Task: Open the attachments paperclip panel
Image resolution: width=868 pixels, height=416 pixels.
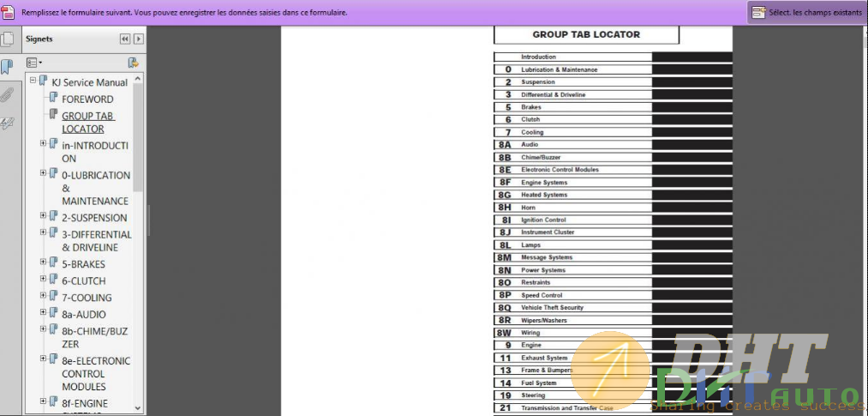Action: [x=7, y=95]
